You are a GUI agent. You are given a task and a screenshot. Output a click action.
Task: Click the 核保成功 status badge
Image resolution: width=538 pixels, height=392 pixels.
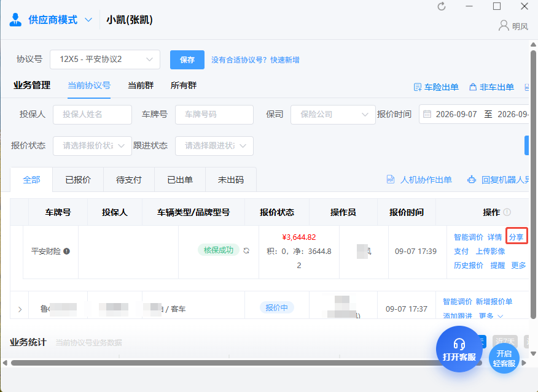pos(219,250)
